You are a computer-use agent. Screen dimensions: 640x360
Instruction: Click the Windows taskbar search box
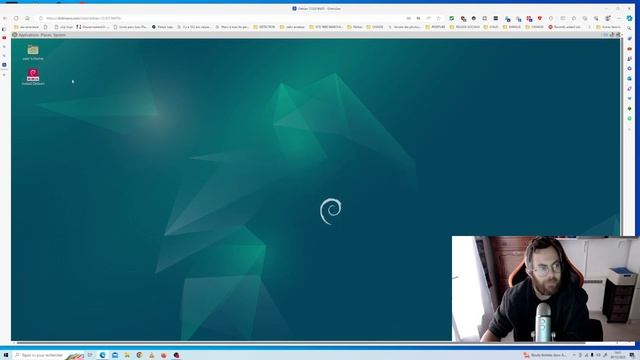coord(48,355)
